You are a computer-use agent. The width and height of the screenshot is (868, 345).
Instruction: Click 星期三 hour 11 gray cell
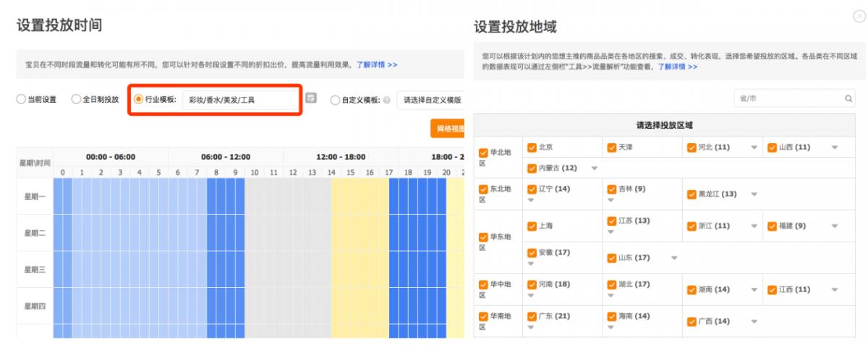tap(273, 270)
